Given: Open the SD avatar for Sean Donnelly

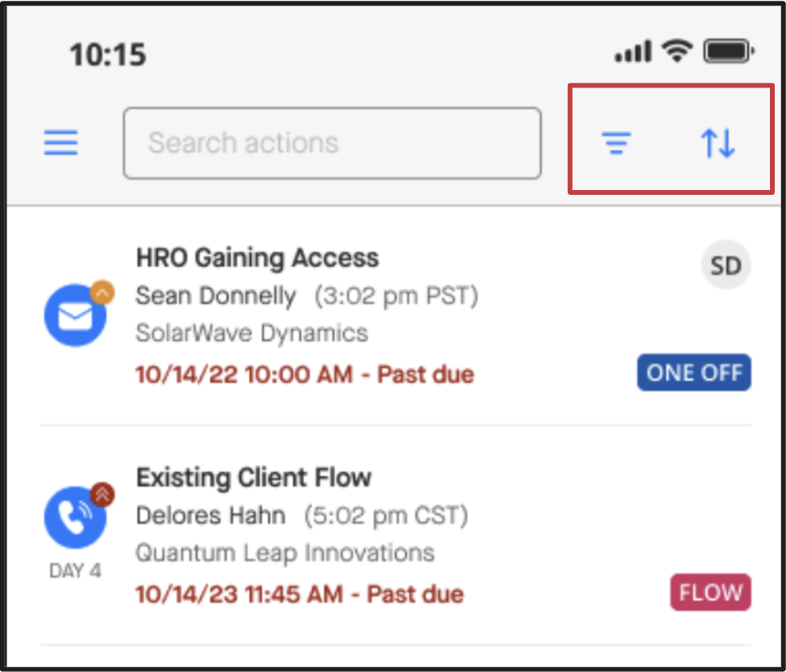Looking at the screenshot, I should point(726,265).
